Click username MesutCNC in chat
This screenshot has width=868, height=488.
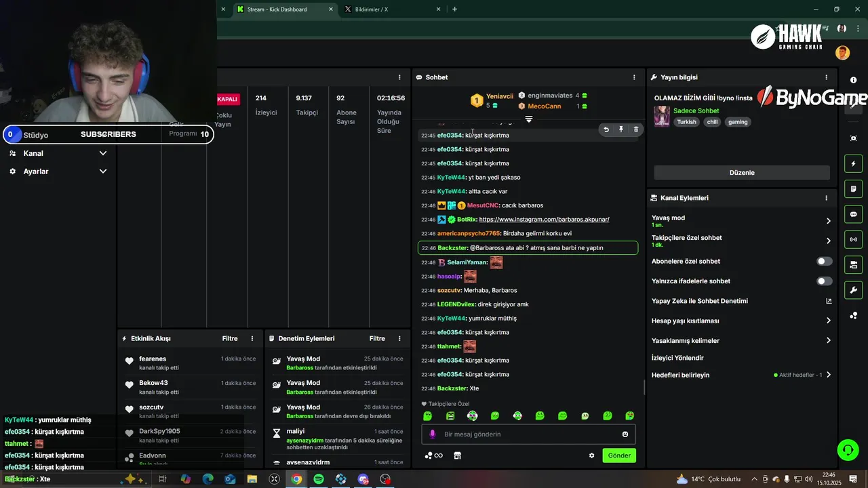pyautogui.click(x=483, y=205)
